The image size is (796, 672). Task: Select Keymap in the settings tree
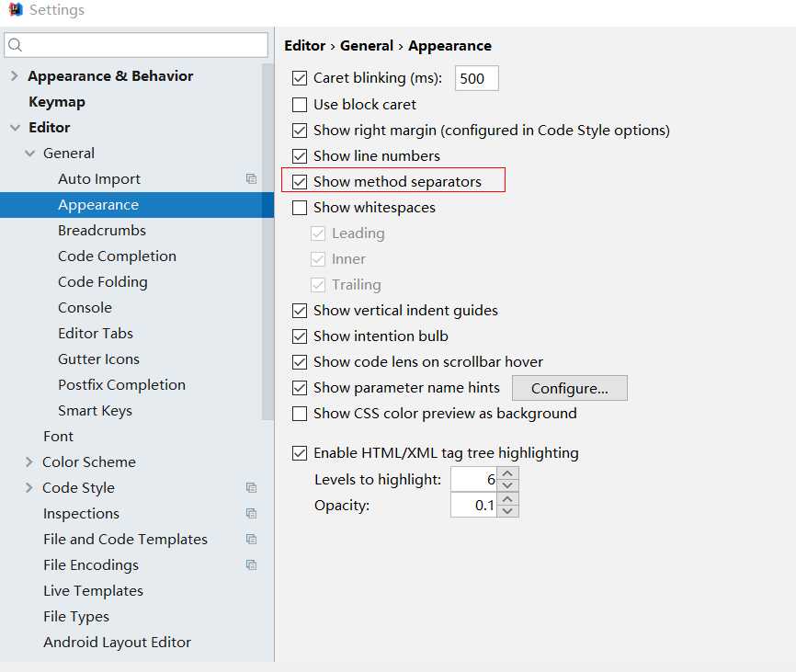click(x=57, y=102)
